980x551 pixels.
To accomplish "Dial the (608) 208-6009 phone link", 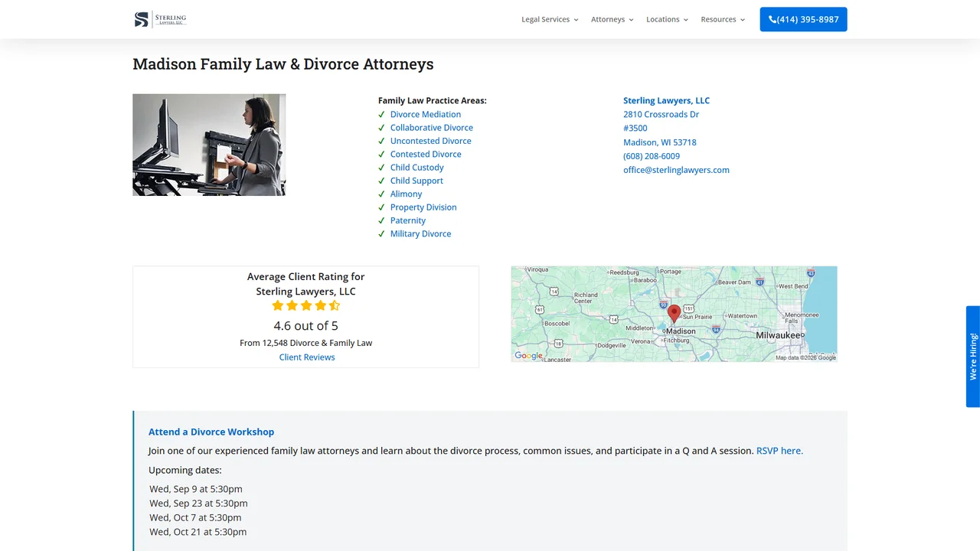I will coord(652,156).
